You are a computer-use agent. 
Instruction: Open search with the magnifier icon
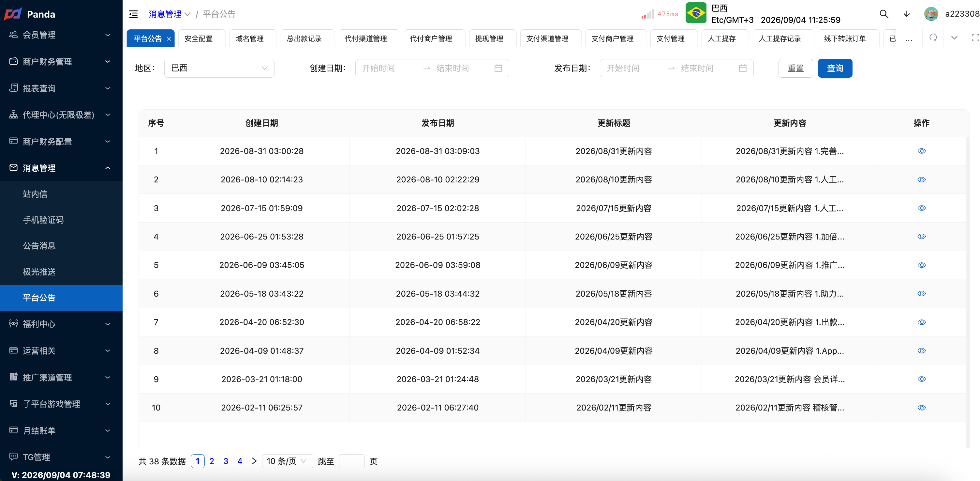pos(884,14)
